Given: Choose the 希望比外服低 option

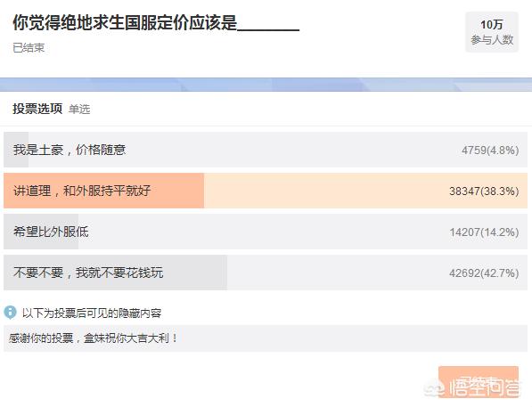Looking at the screenshot, I should [266, 232].
